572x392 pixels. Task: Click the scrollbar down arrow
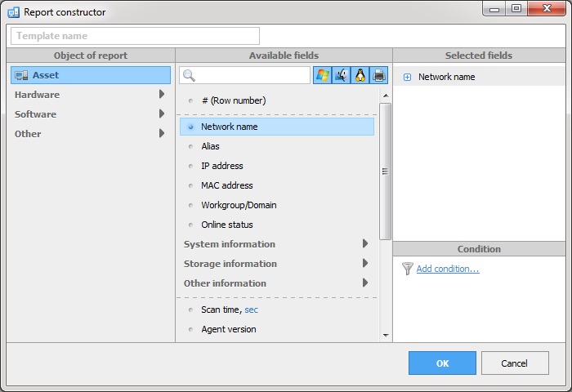pos(386,335)
